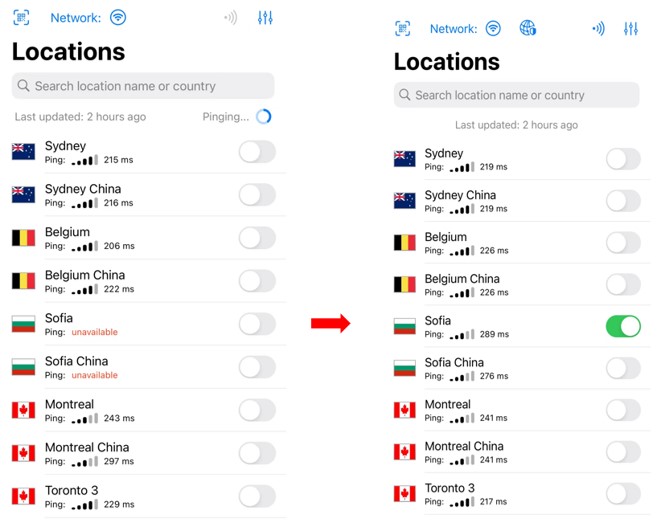Viewport: 657px width, 523px height.
Task: Open settings sliders icon in left screen
Action: pyautogui.click(x=265, y=18)
